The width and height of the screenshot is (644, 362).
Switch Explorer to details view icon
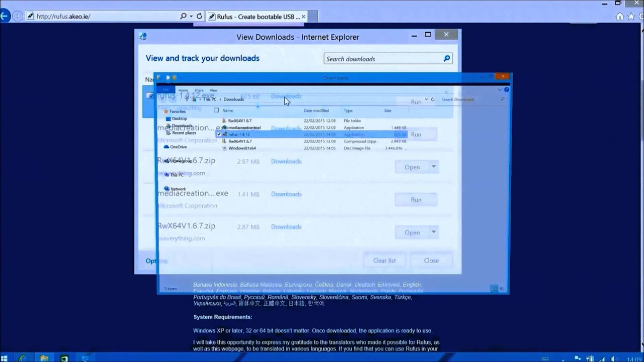tap(494, 289)
